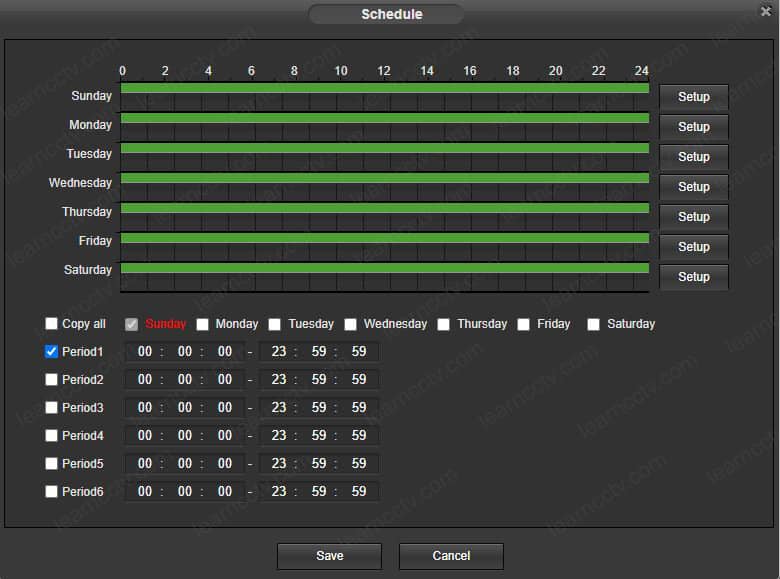The image size is (780, 579).
Task: Click the green Sunday timeline bar
Action: (x=385, y=88)
